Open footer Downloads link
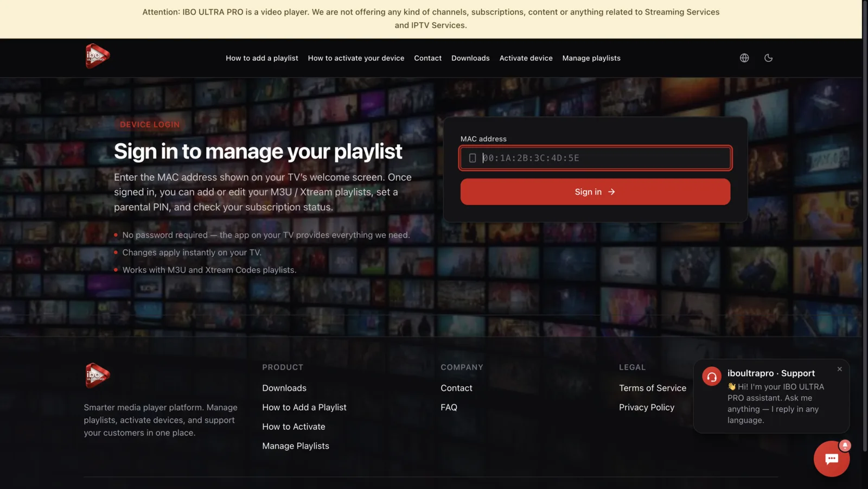The width and height of the screenshot is (868, 489). [x=284, y=388]
